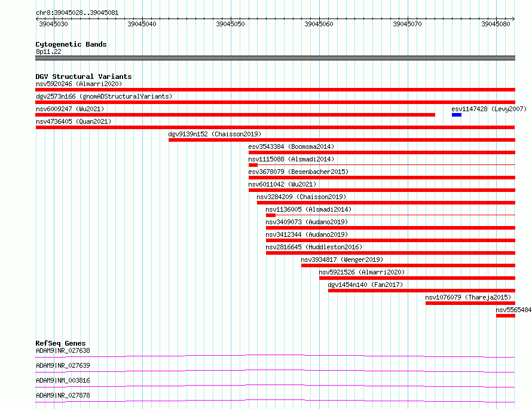Screen dimensions: 532x409
Task: Open nsv3409073 (Audano2019) variant label
Action: pos(307,222)
